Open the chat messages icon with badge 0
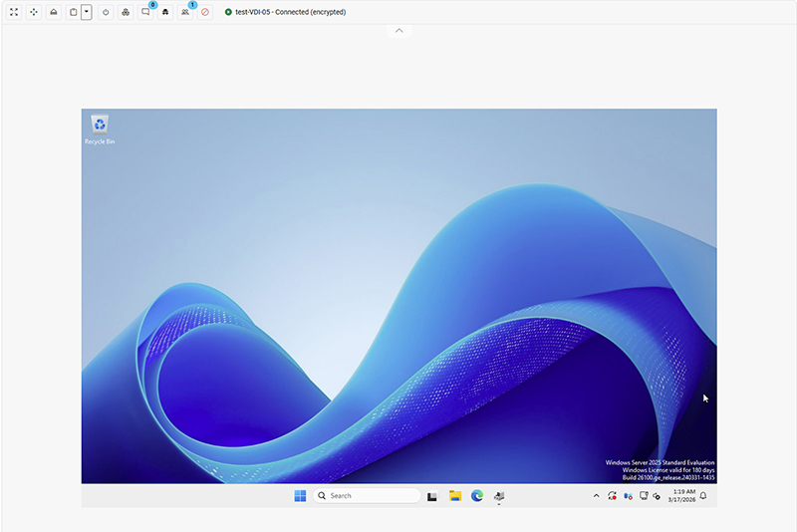The height and width of the screenshot is (532, 797). point(145,12)
